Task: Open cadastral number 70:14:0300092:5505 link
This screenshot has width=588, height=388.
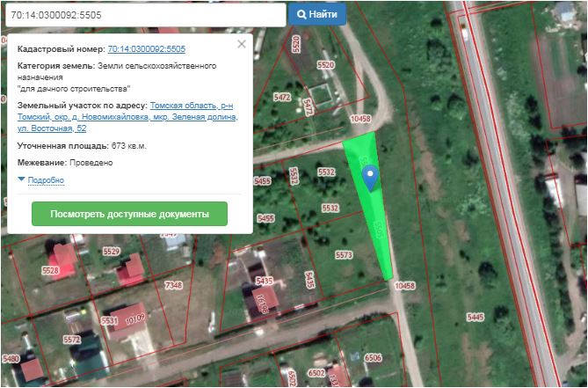Action: tap(147, 49)
